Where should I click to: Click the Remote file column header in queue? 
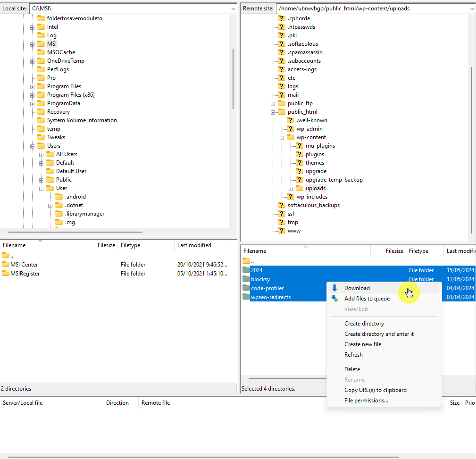coord(155,403)
